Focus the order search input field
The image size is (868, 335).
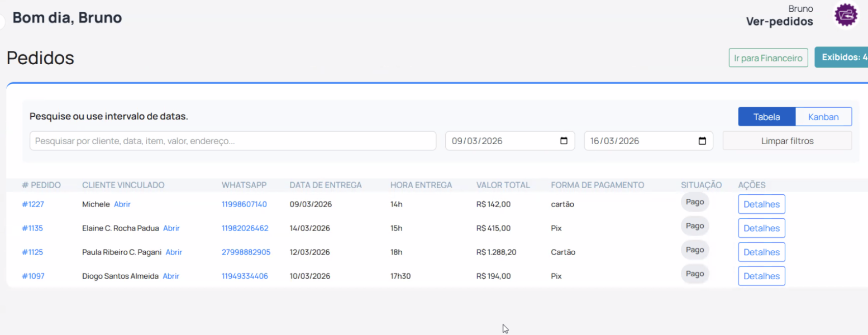[232, 141]
